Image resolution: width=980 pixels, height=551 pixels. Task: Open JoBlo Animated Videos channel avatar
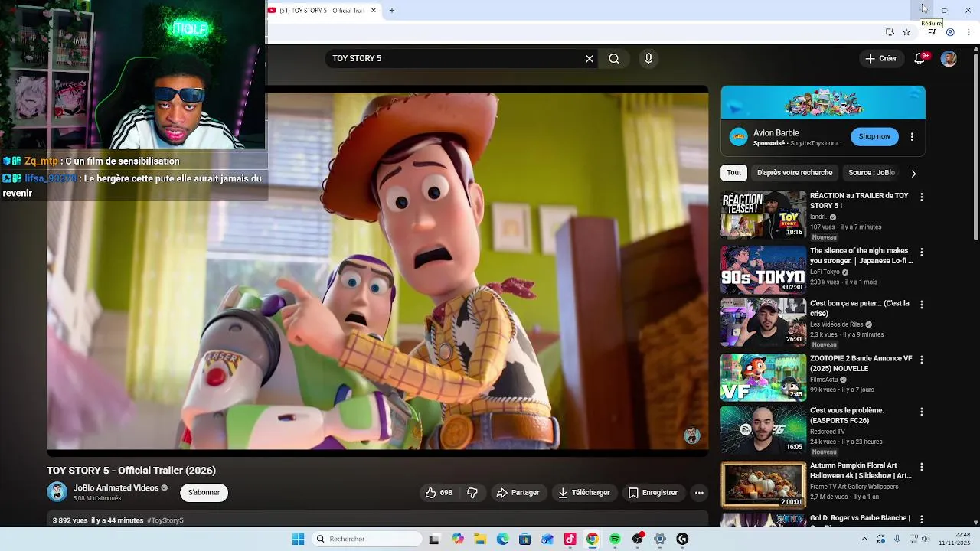[57, 492]
